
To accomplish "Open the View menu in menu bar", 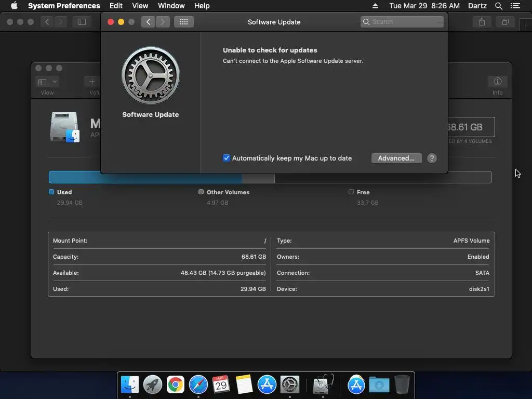I will [x=140, y=6].
